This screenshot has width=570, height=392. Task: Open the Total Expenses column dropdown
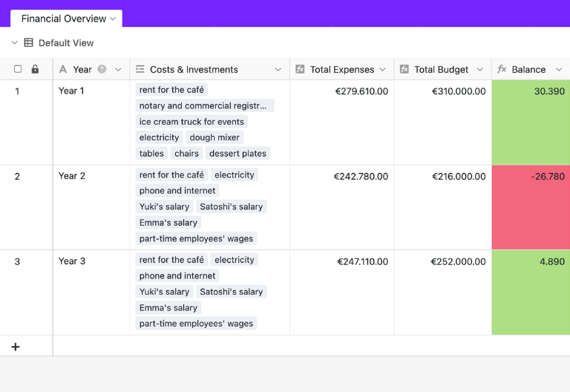click(x=382, y=70)
